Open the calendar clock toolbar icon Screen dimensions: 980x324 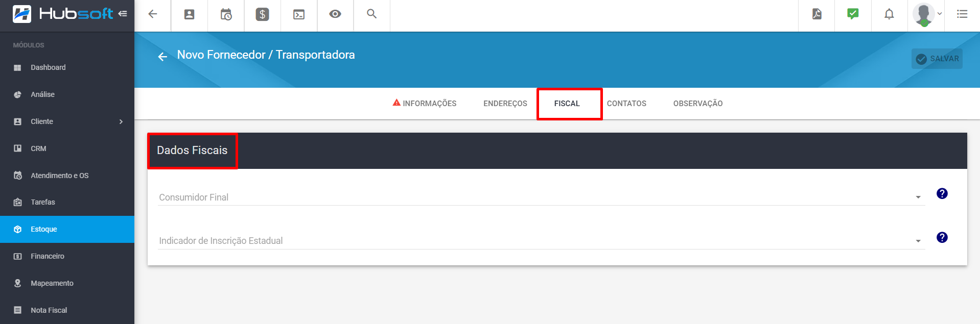(226, 14)
